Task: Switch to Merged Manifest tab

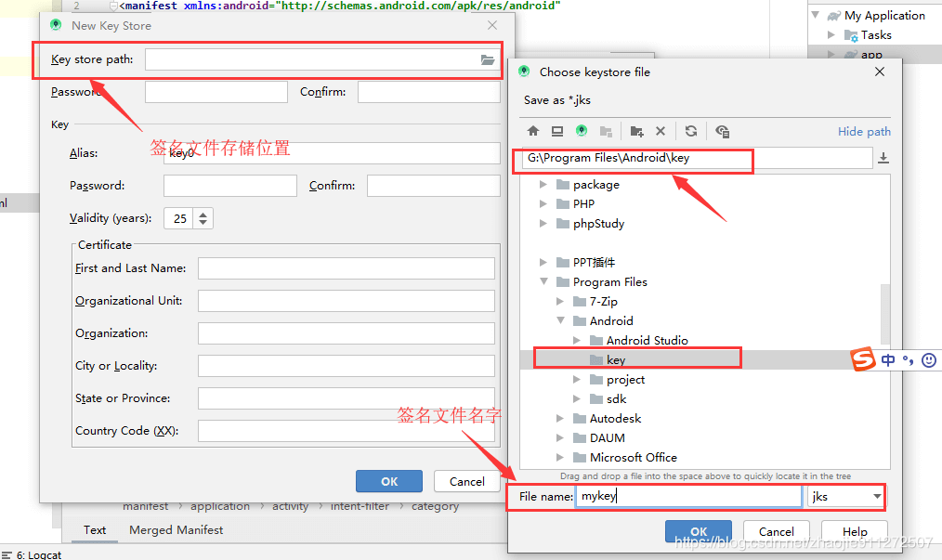Action: 176,530
